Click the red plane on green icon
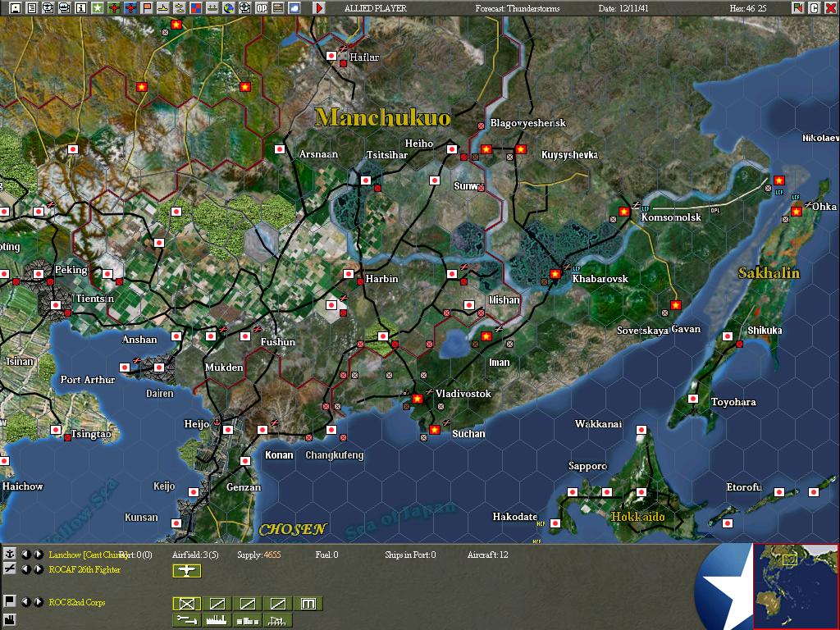The width and height of the screenshot is (840, 630). pos(113,8)
